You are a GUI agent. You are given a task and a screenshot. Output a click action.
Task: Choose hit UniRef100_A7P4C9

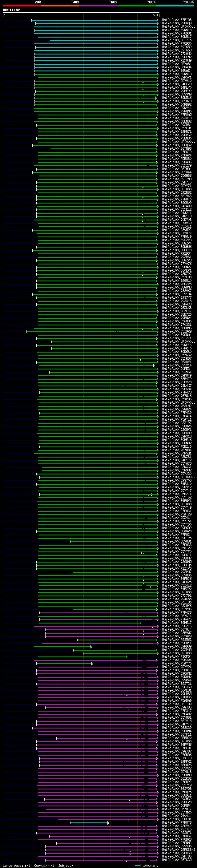177,413
